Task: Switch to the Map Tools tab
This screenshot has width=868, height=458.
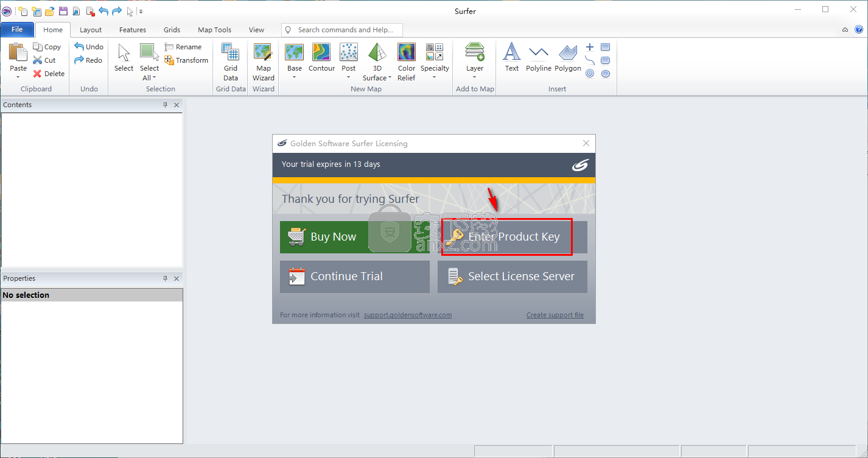Action: pos(215,30)
